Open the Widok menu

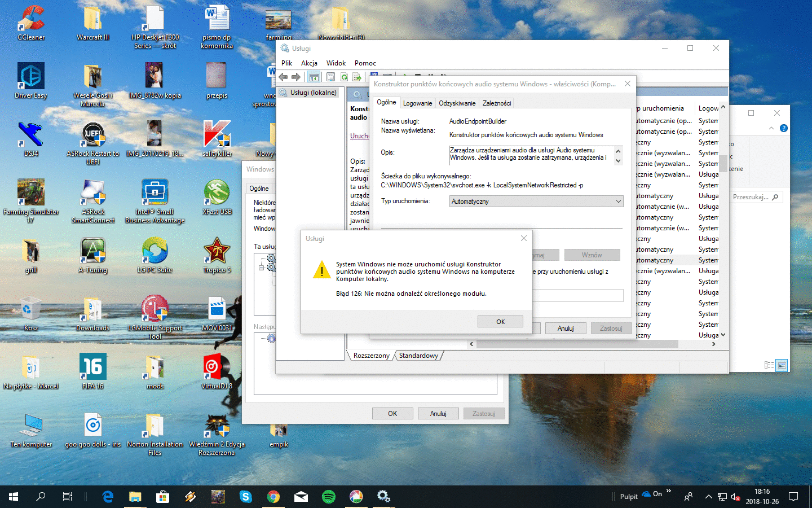coord(336,63)
